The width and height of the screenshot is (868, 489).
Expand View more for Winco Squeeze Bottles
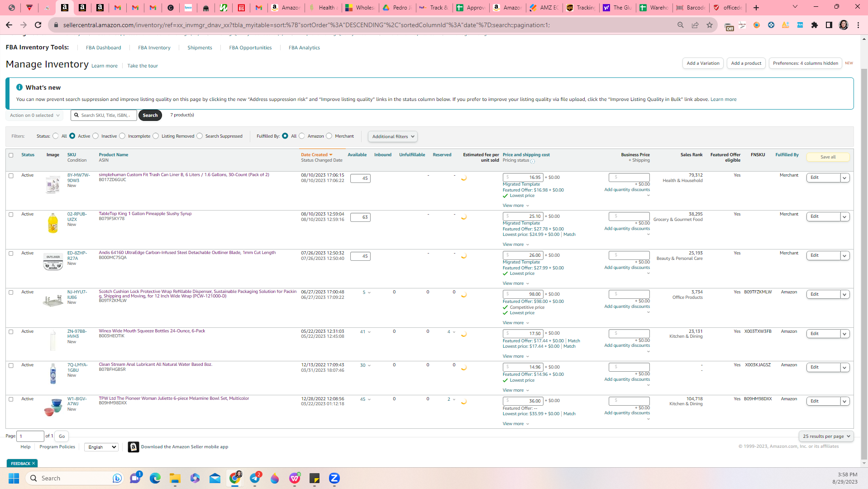pos(516,356)
